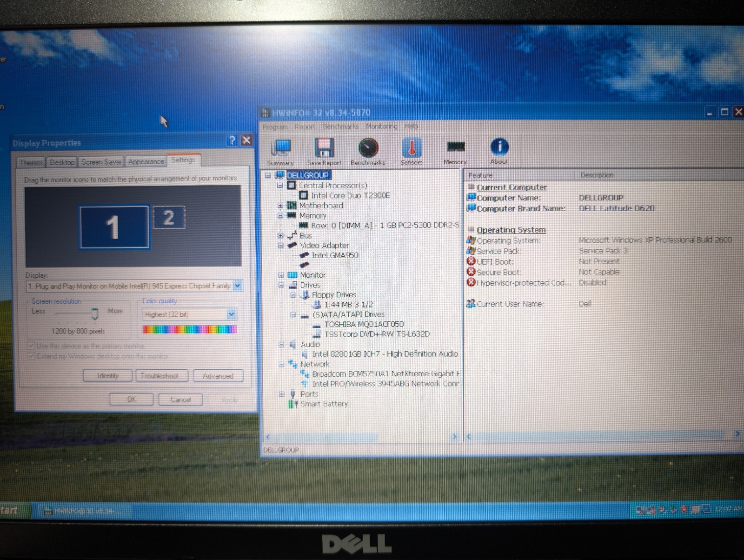This screenshot has width=744, height=560.
Task: Open the About info icon
Action: (x=499, y=152)
